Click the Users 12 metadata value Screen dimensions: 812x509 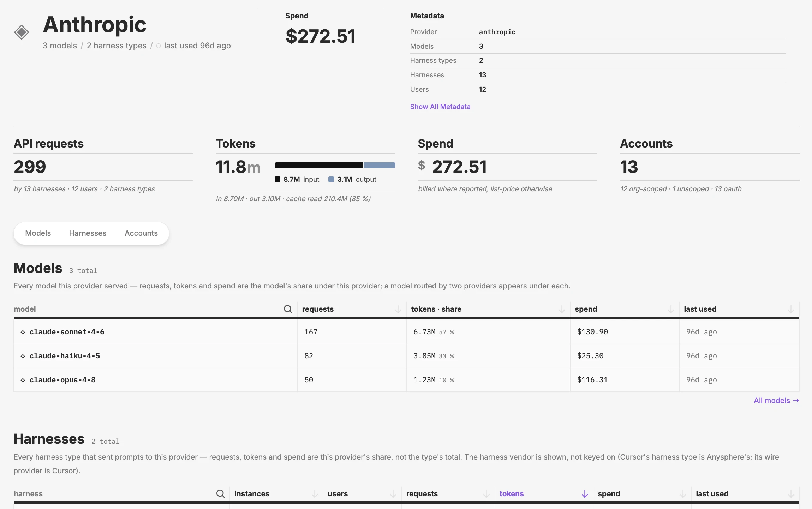pos(483,89)
